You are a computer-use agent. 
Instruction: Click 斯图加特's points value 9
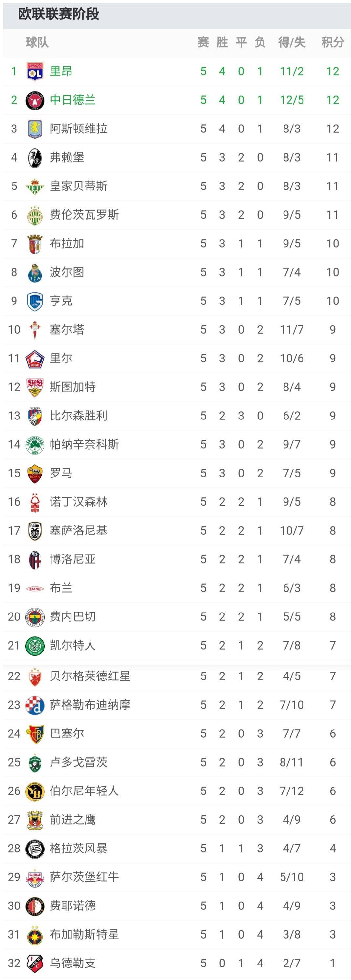[x=332, y=387]
